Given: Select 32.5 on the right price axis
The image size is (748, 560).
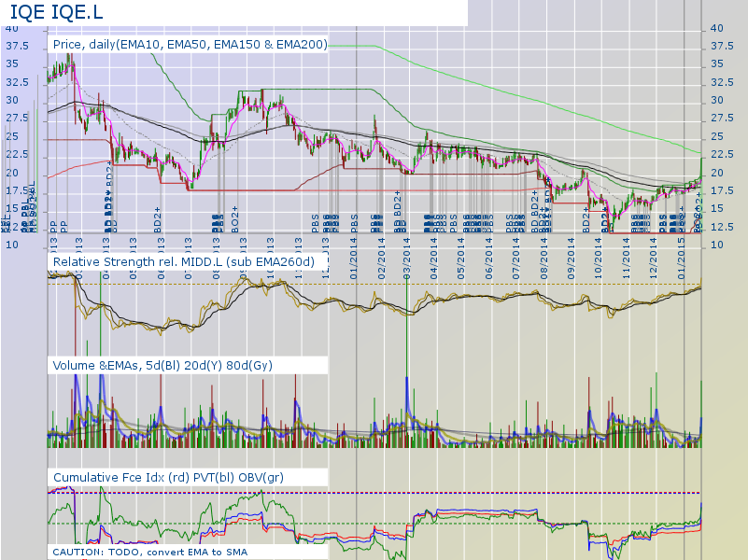Looking at the screenshot, I should point(722,82).
